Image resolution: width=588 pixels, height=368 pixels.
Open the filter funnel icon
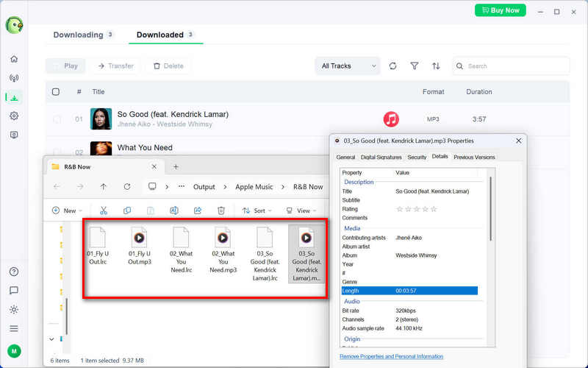click(x=415, y=66)
